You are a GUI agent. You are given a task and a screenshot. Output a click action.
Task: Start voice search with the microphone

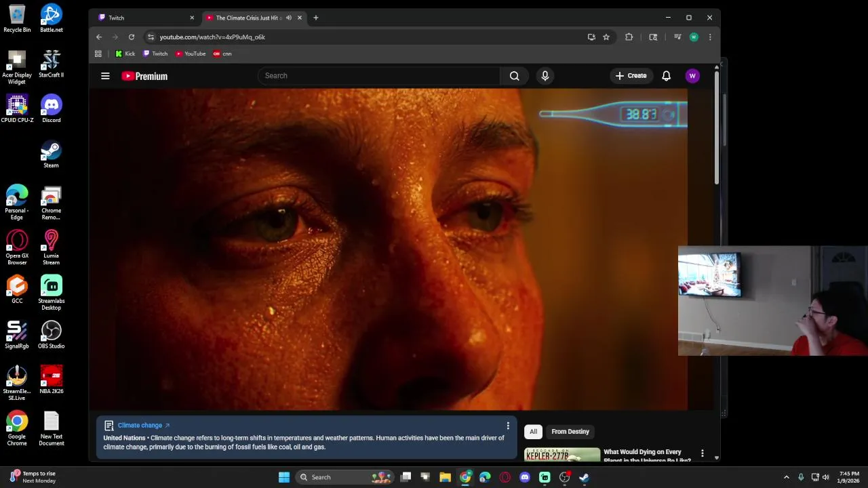pos(545,76)
